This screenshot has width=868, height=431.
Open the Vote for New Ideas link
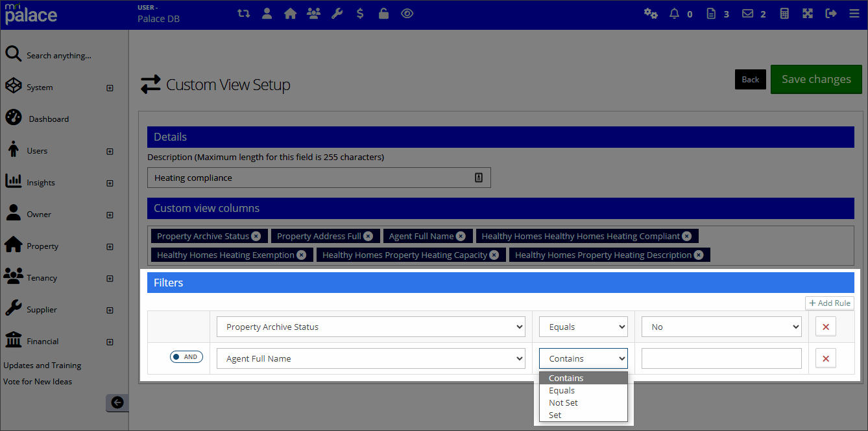pyautogui.click(x=38, y=382)
